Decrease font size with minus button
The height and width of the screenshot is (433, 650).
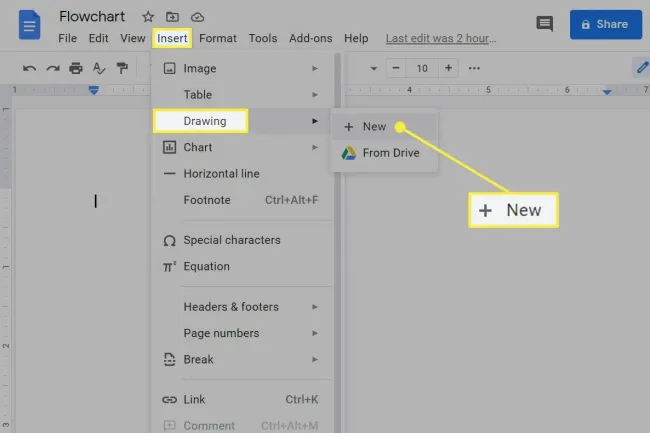click(397, 68)
